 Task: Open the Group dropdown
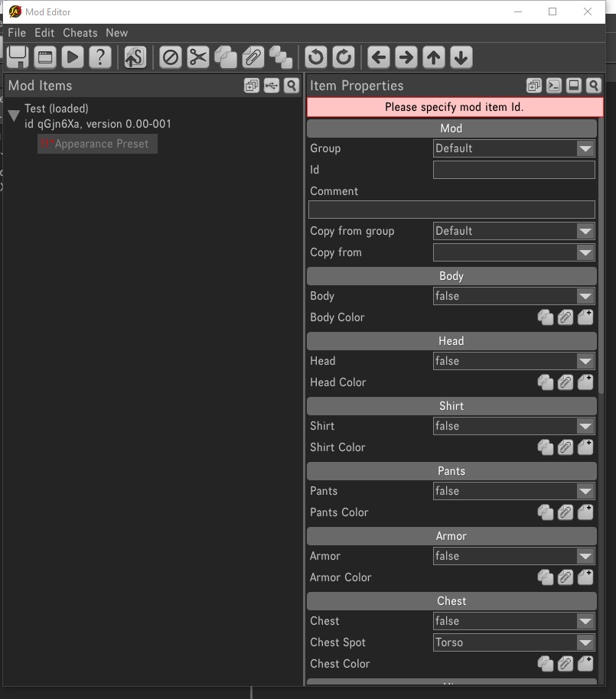(x=513, y=148)
